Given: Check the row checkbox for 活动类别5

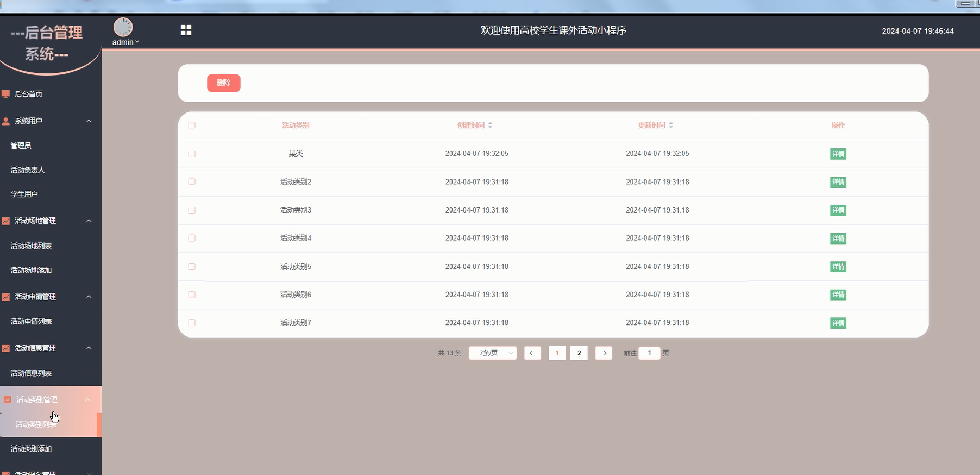Looking at the screenshot, I should pyautogui.click(x=192, y=267).
